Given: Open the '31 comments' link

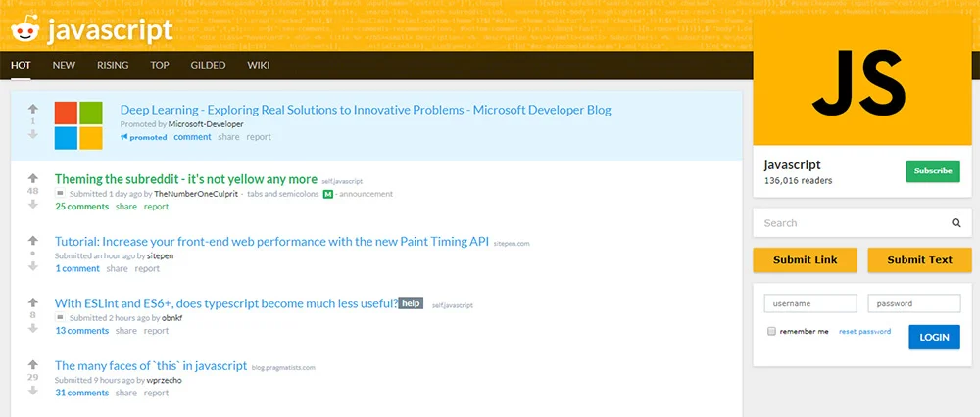Looking at the screenshot, I should (81, 394).
